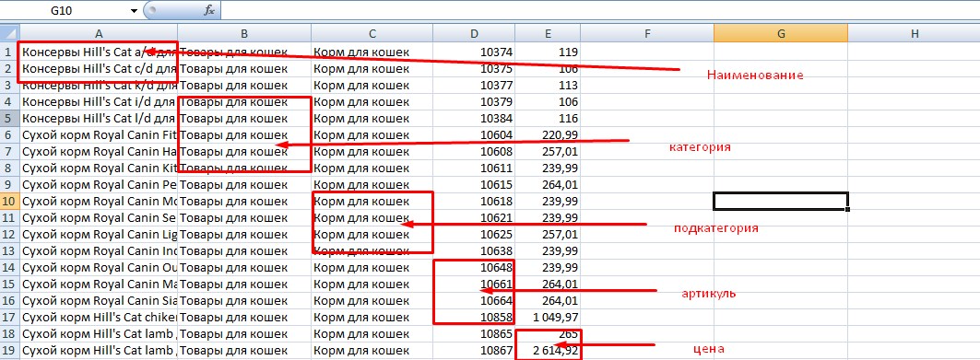980x360 pixels.
Task: Select row 9 header
Action: point(10,184)
